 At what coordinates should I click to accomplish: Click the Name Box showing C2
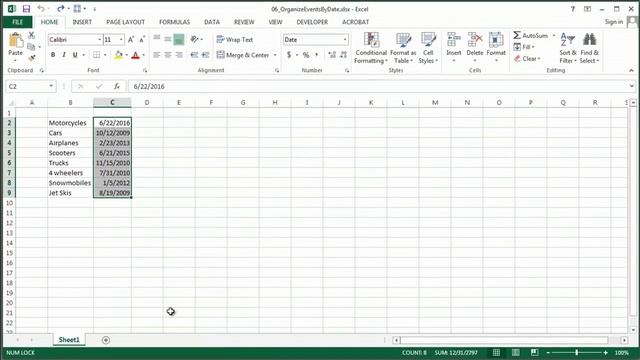[x=31, y=87]
